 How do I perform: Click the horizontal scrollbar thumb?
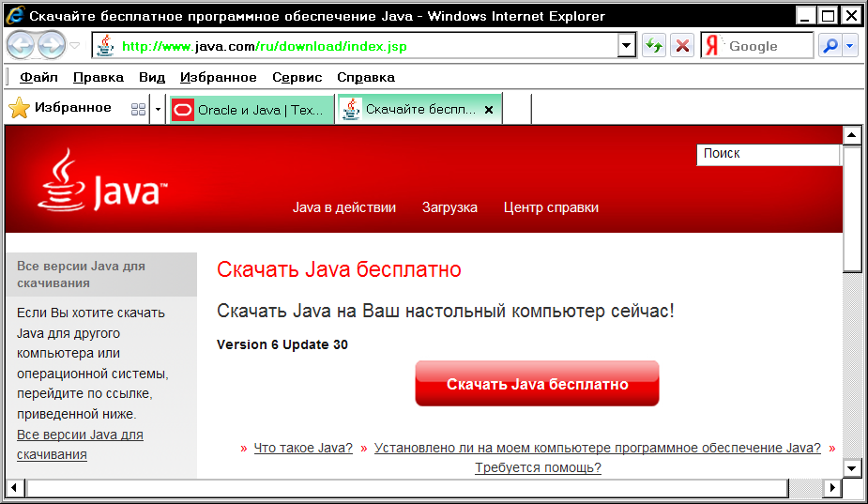pyautogui.click(x=407, y=488)
